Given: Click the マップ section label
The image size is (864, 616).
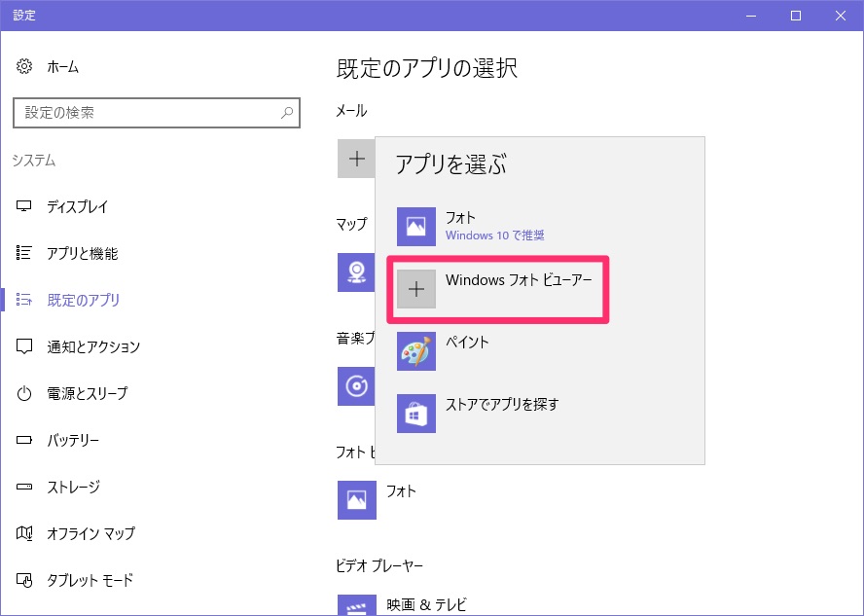Looking at the screenshot, I should click(351, 224).
